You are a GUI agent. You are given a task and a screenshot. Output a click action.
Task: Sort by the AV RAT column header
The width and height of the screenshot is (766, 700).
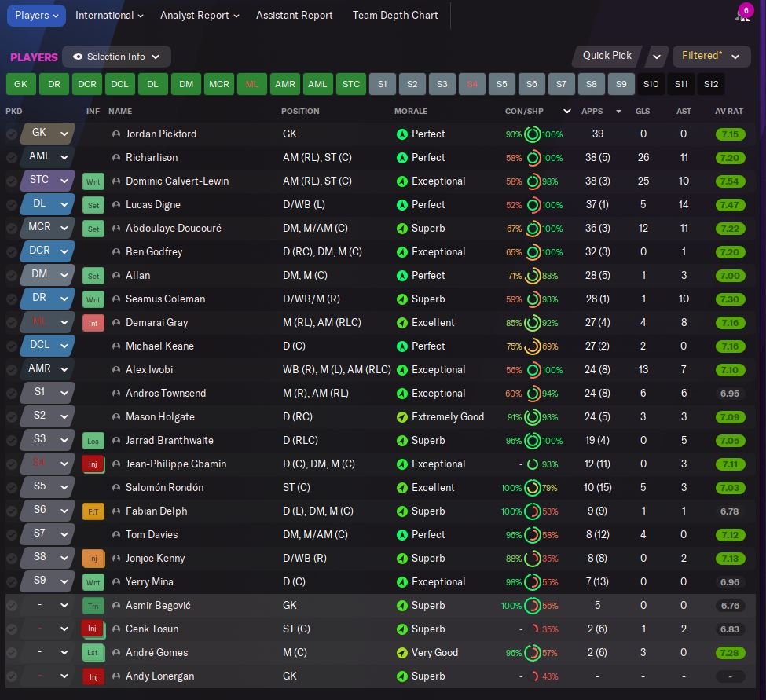(x=728, y=112)
